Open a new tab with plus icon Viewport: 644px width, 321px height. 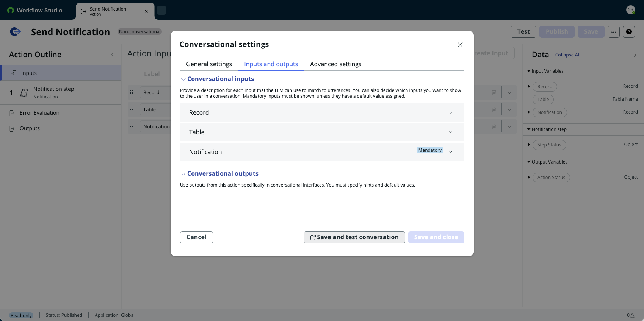point(161,10)
